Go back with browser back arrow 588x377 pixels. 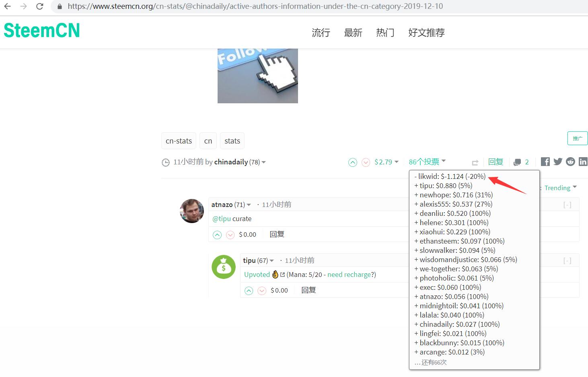tap(7, 6)
